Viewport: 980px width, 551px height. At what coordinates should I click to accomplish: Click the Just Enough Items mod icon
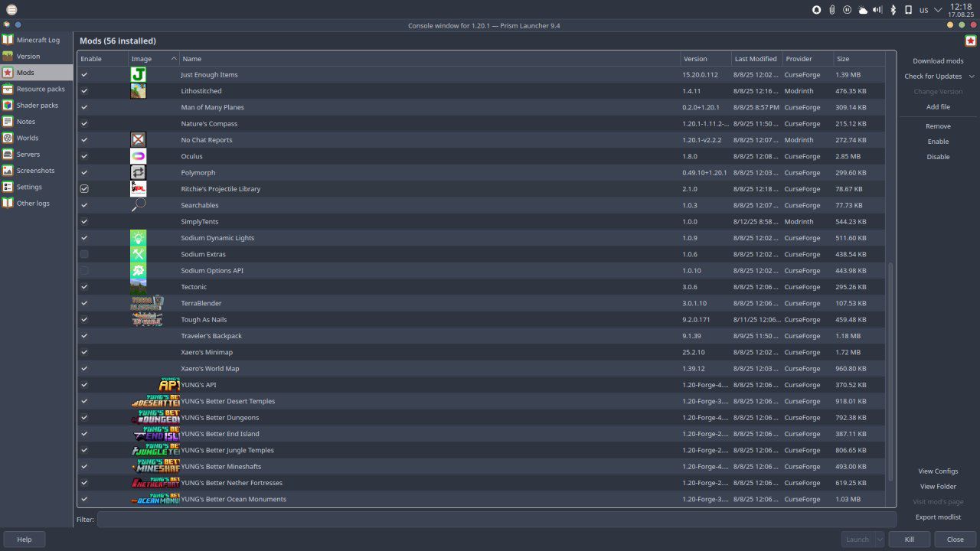click(x=139, y=74)
